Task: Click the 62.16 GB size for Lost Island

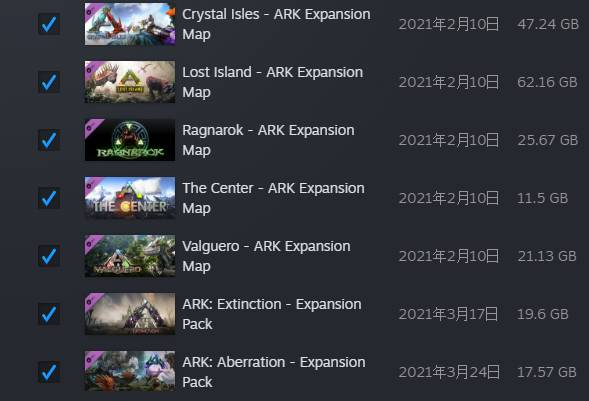Action: tap(547, 82)
